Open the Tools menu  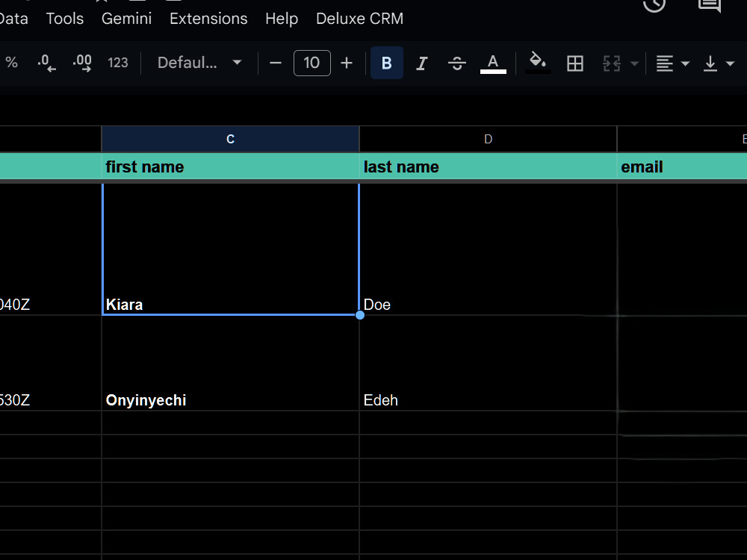pos(65,19)
